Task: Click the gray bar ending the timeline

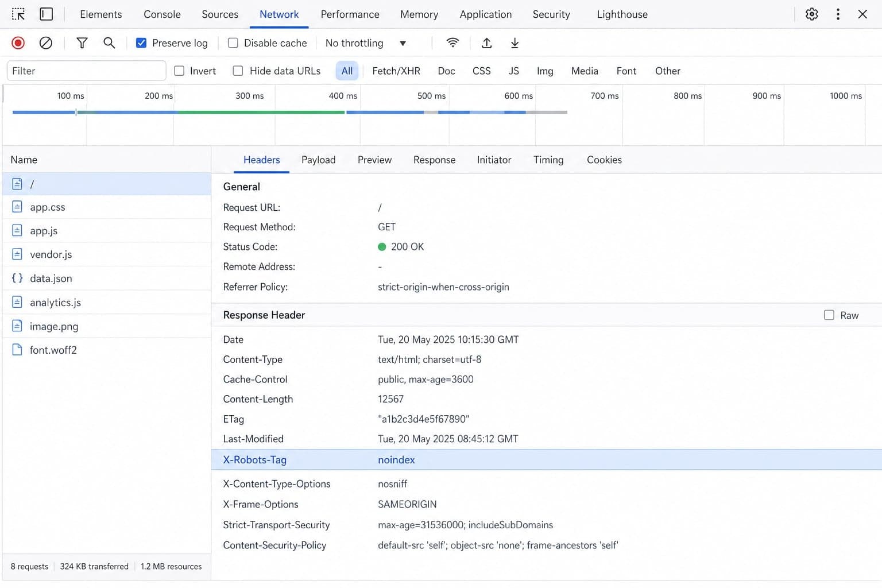Action: click(x=547, y=112)
